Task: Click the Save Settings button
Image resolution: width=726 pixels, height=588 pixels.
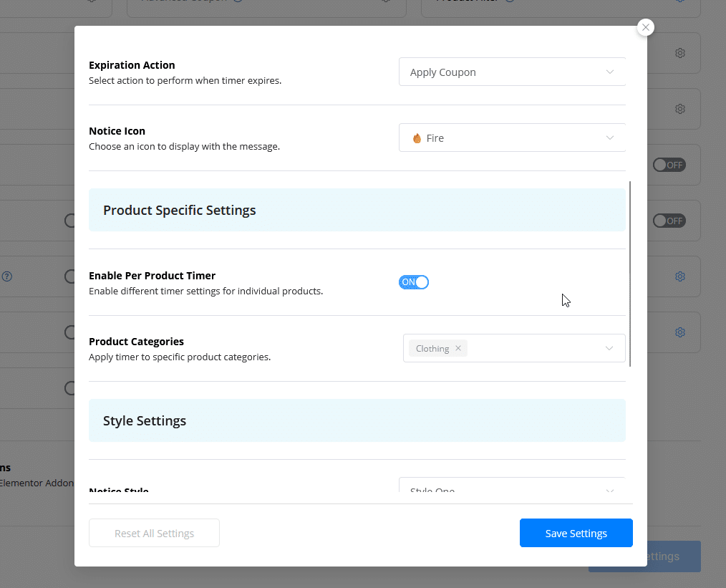Action: tap(576, 533)
